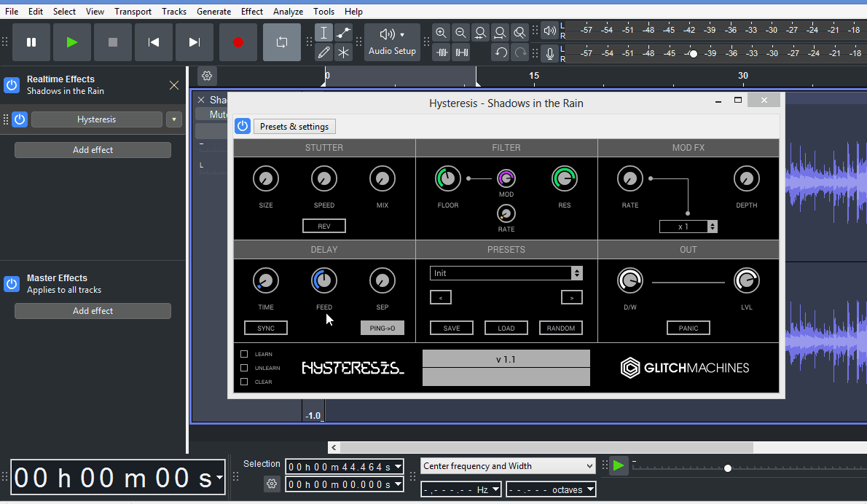This screenshot has height=504, width=867.
Task: Fit the project to window width
Action: coord(500,32)
